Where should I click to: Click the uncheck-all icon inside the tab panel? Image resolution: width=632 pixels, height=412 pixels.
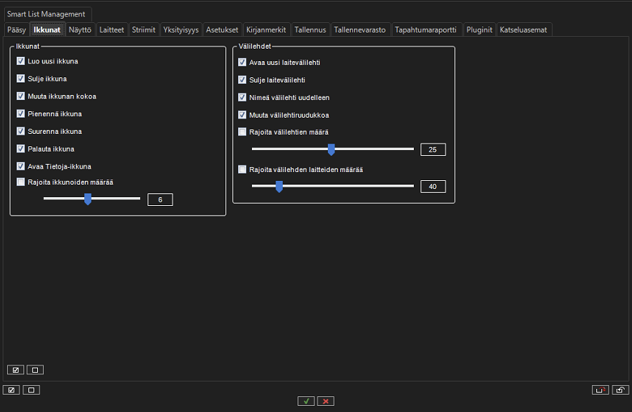click(x=35, y=370)
